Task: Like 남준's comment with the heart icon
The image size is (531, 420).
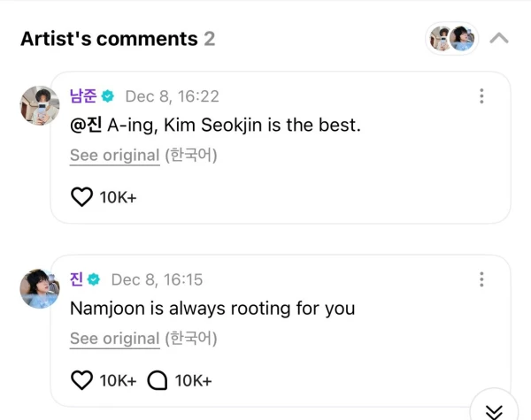Action: click(x=81, y=197)
